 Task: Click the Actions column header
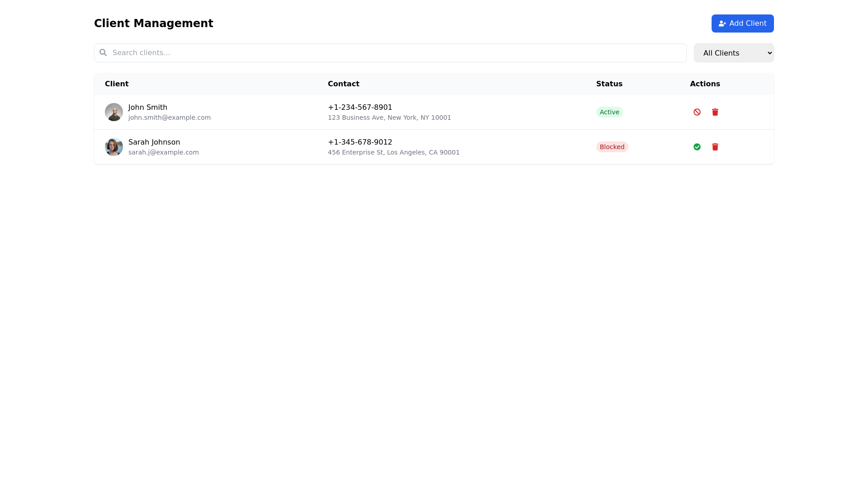coord(705,84)
